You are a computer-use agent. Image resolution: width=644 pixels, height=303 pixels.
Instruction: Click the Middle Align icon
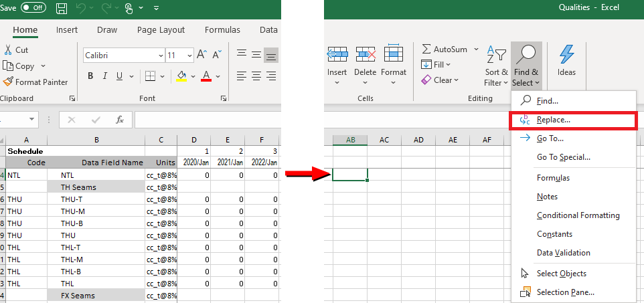(x=256, y=55)
